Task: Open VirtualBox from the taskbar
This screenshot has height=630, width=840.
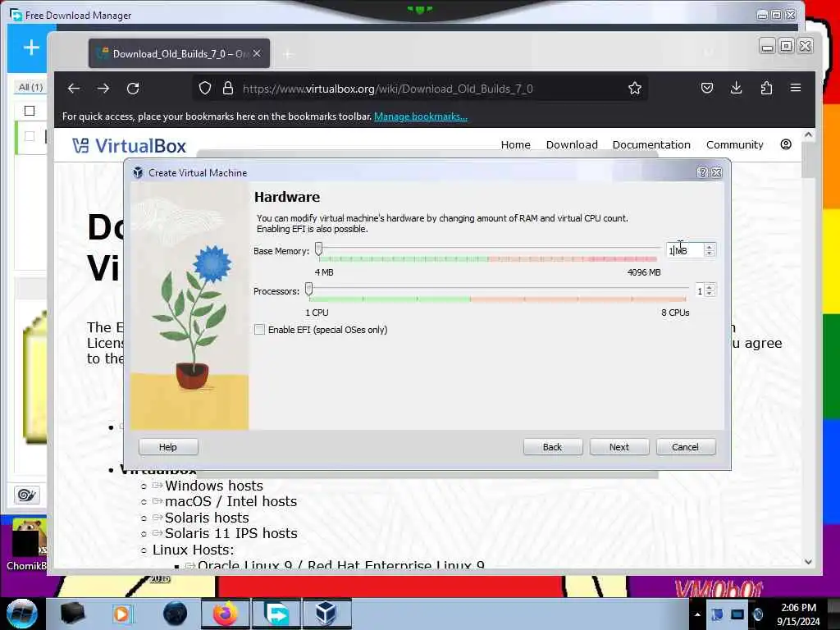Action: click(326, 614)
